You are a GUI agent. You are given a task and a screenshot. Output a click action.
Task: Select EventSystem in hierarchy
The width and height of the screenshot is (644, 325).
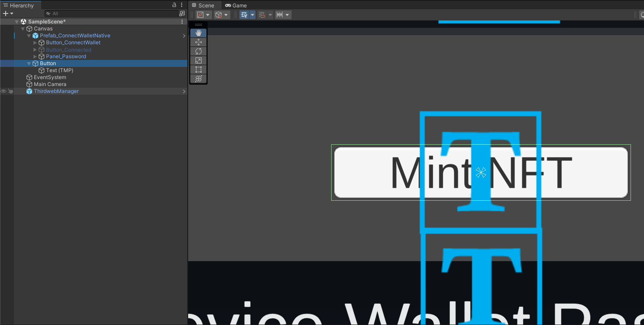tap(50, 77)
